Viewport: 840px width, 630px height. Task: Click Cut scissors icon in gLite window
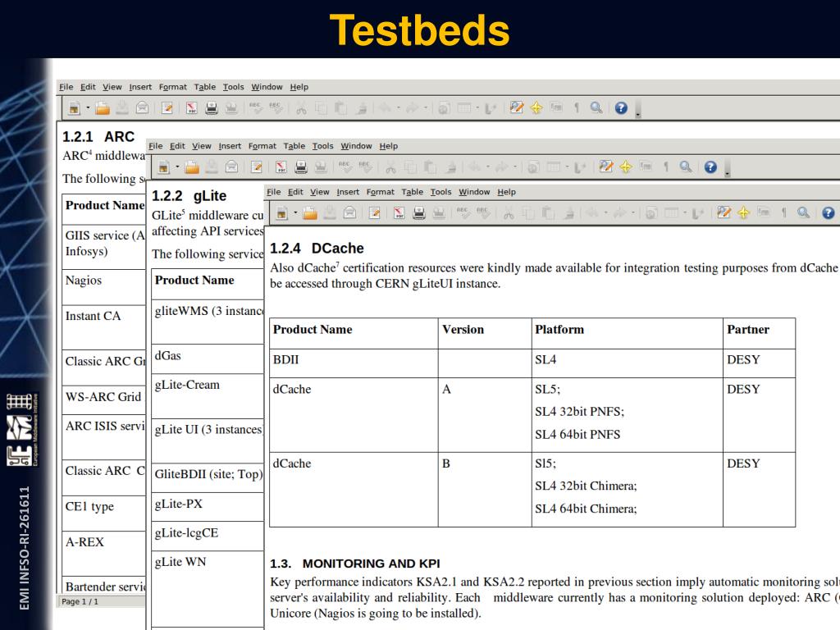(390, 167)
